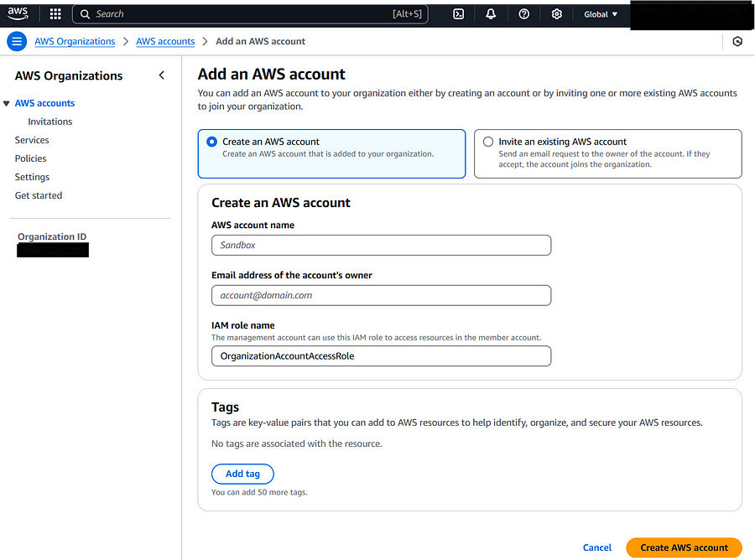Viewport: 755px width, 560px height.
Task: Open Services in the sidebar
Action: (x=32, y=140)
